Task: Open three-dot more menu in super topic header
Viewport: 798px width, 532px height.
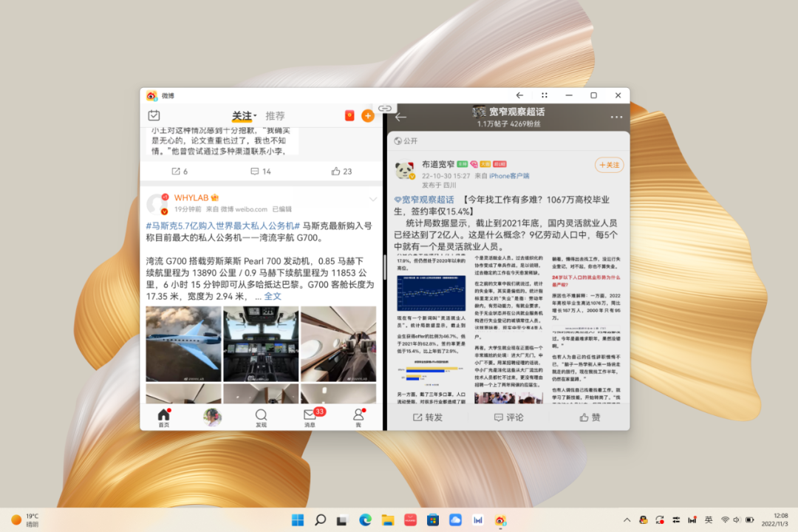Action: pyautogui.click(x=616, y=117)
